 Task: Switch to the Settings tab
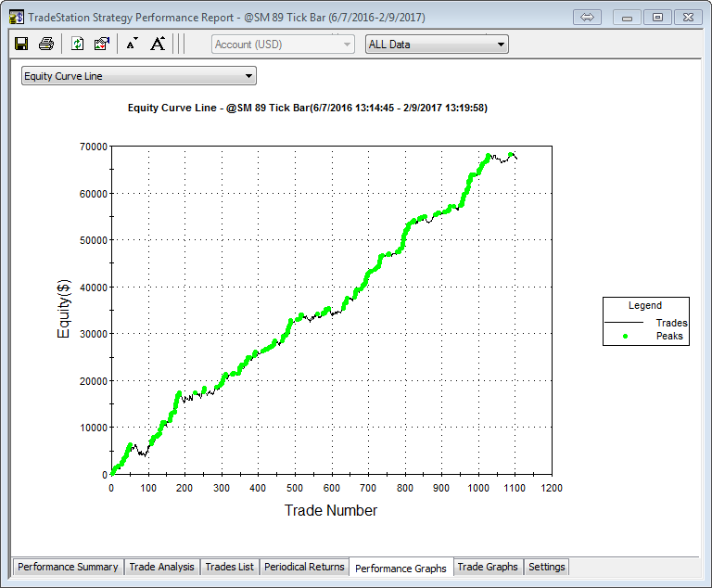click(546, 567)
